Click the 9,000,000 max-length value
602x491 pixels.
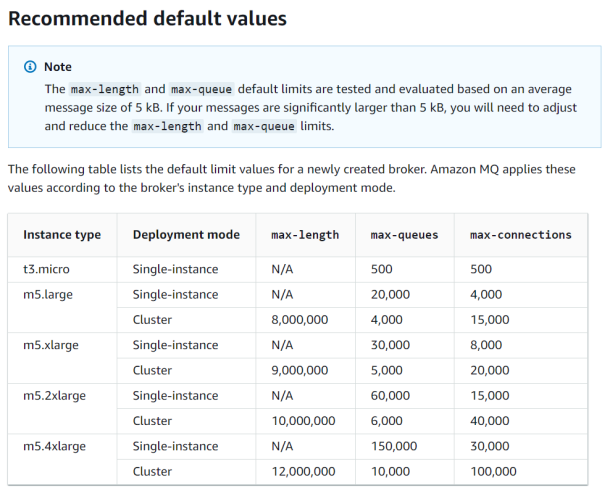point(300,370)
